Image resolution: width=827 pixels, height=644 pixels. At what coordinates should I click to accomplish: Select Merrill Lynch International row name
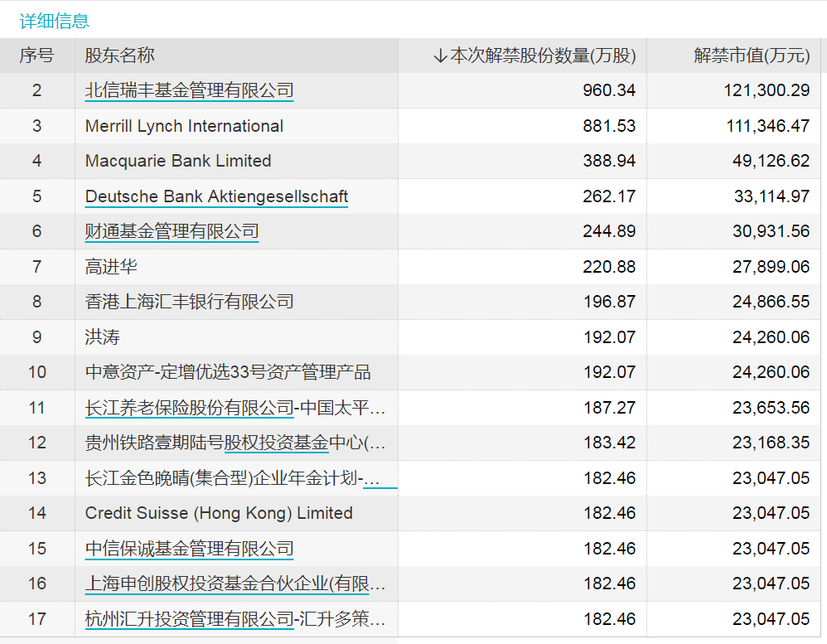click(184, 126)
